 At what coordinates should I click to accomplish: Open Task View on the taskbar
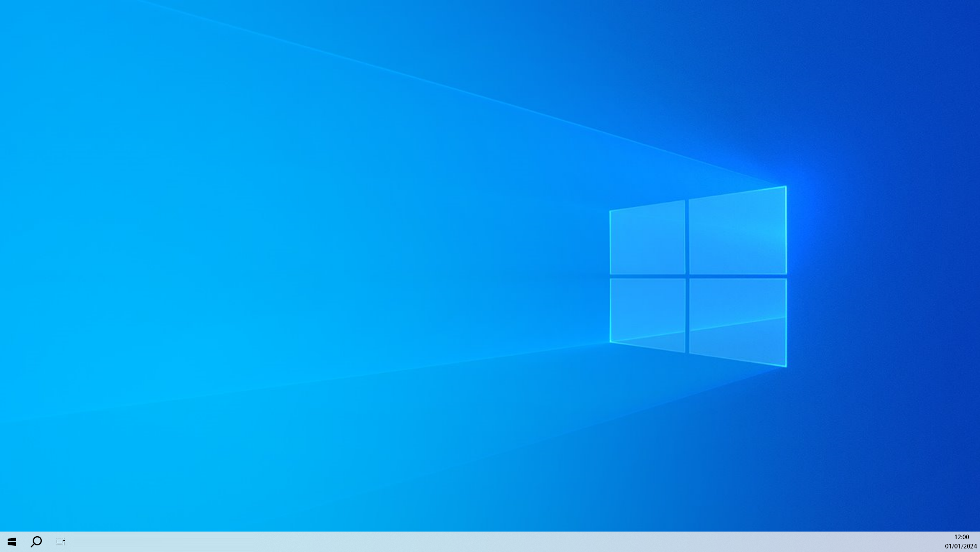61,542
